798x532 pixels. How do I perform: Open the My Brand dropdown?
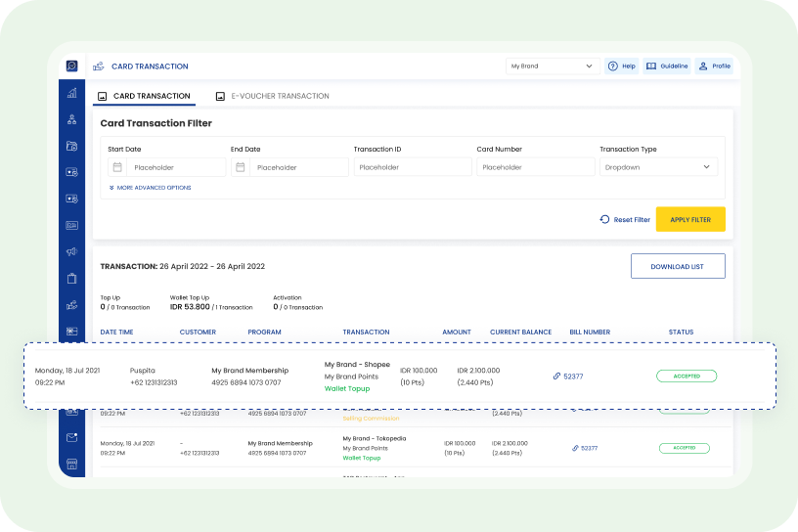[553, 66]
